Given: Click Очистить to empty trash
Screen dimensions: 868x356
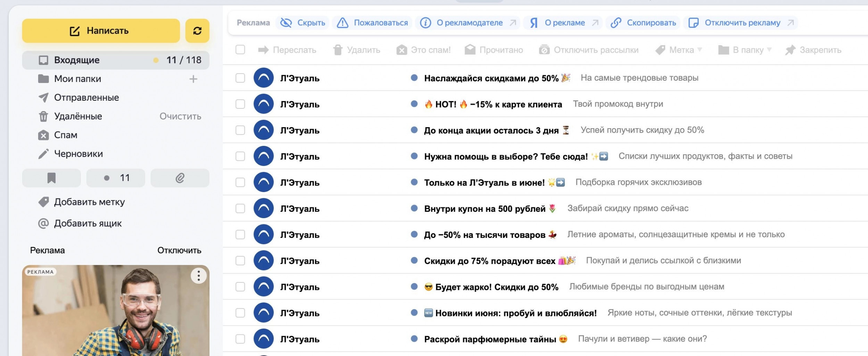Looking at the screenshot, I should (180, 116).
